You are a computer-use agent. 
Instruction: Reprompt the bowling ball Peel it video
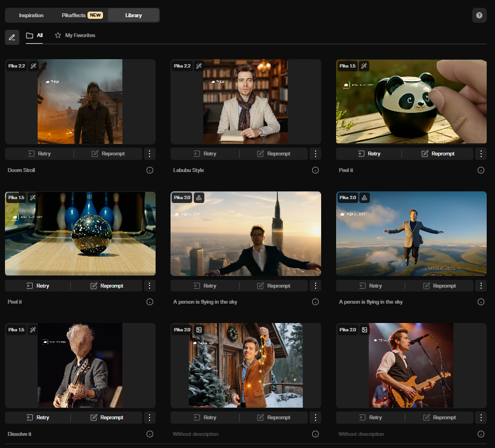[106, 286]
